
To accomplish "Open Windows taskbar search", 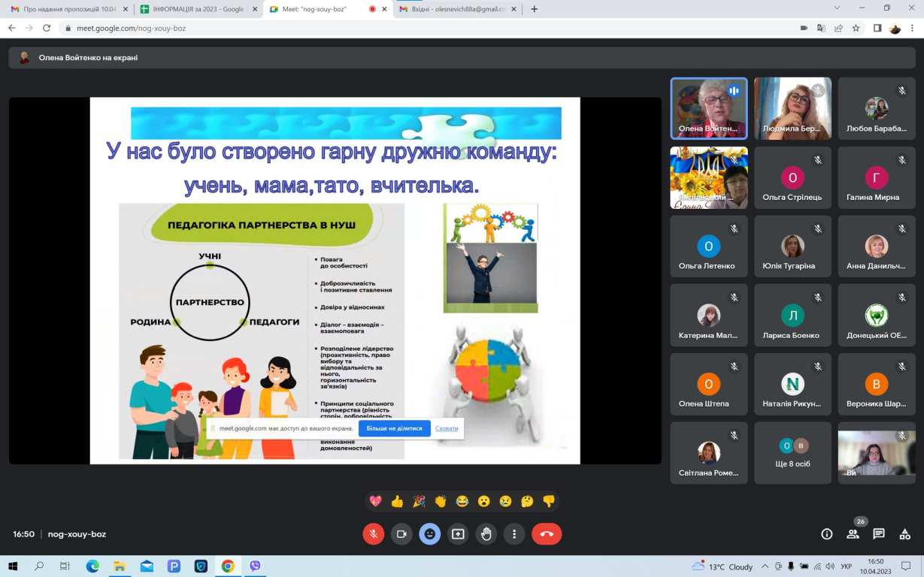I will [x=39, y=566].
